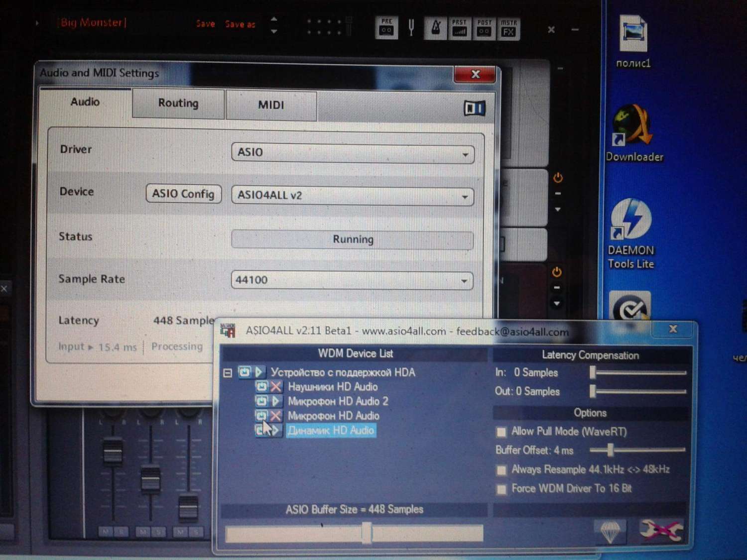747x560 pixels.
Task: Select the Наушники HD Audio device row
Action: 333,387
